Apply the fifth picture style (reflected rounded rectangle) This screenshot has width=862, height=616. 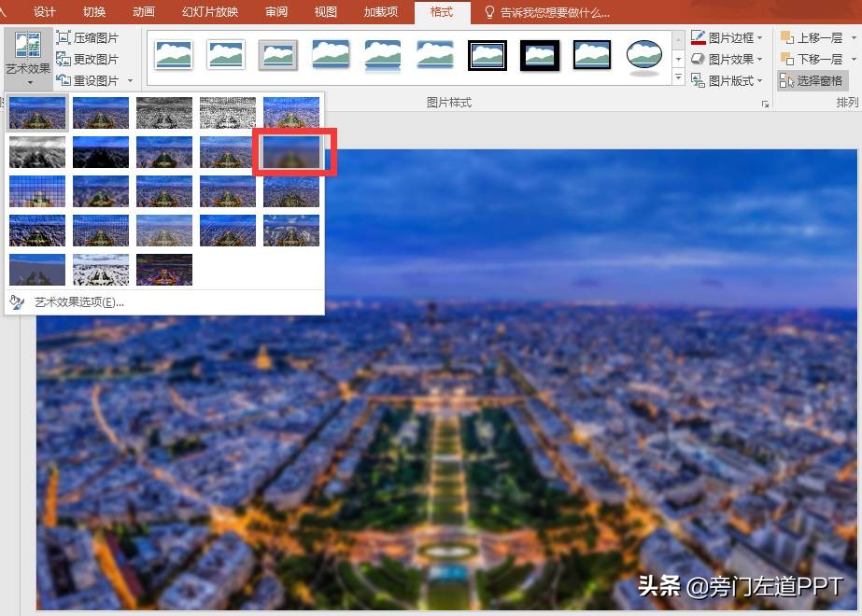pos(383,55)
